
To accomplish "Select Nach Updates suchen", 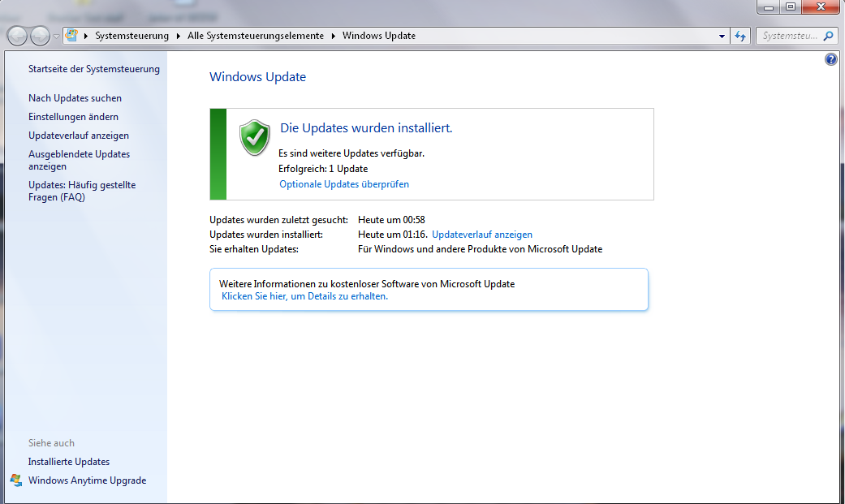I will [75, 98].
